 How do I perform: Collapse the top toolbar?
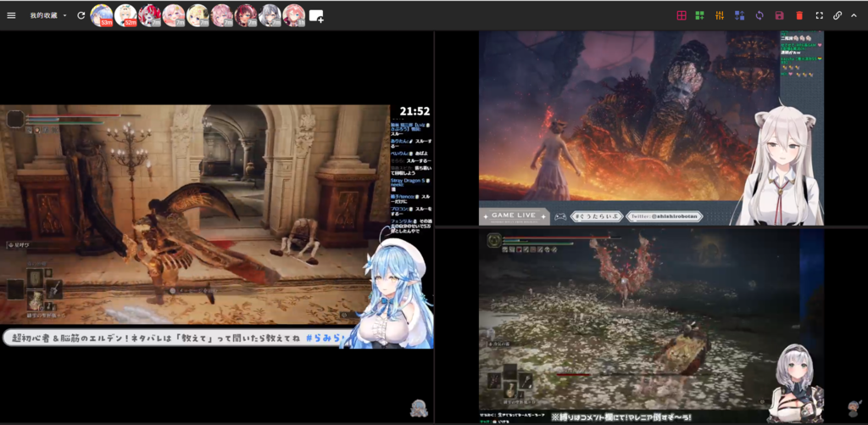[854, 15]
